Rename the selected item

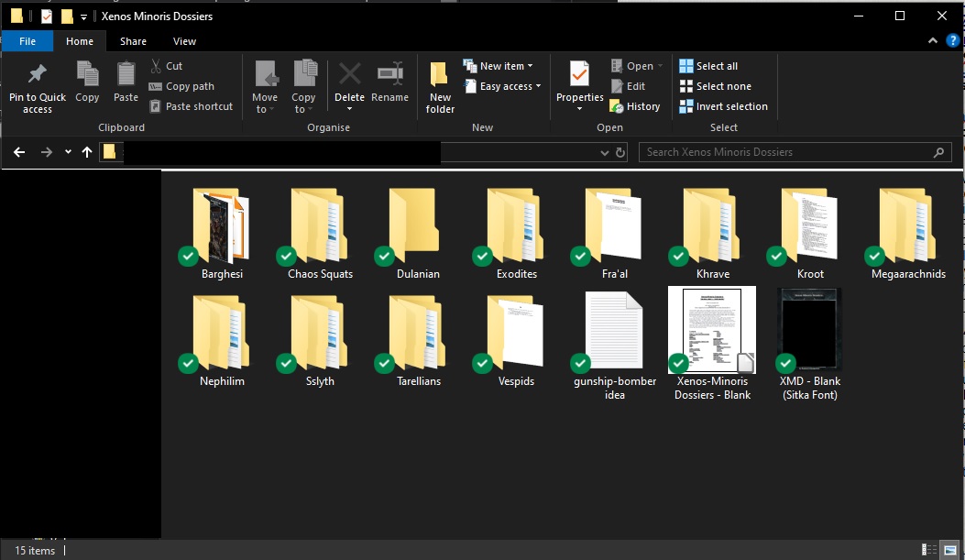click(389, 82)
